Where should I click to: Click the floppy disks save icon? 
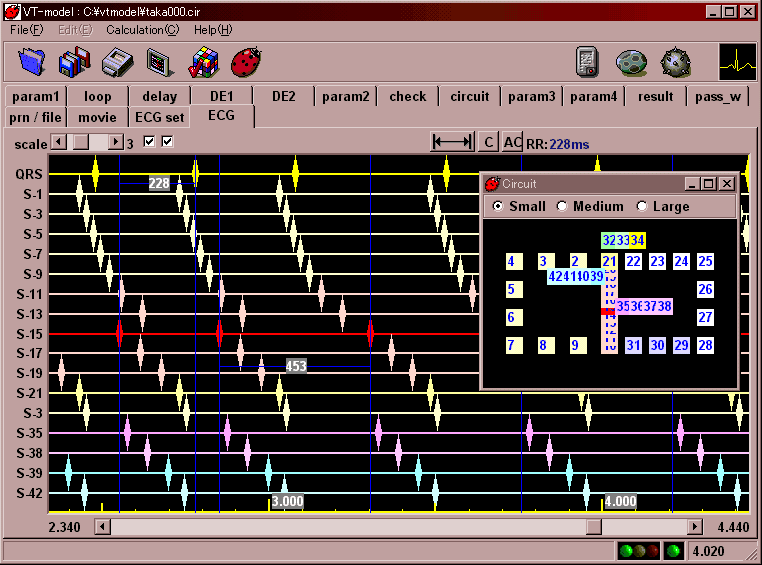tap(75, 63)
